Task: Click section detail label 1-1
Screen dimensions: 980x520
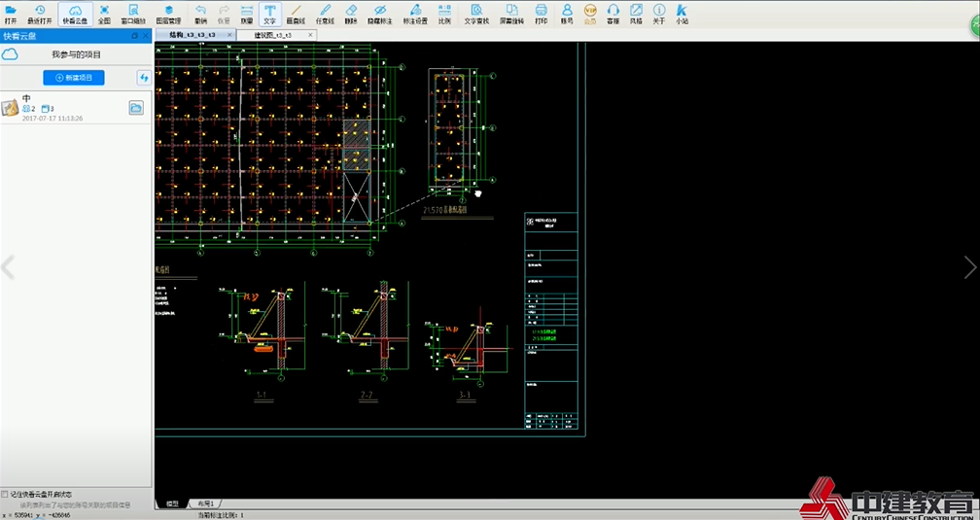Action: (262, 395)
